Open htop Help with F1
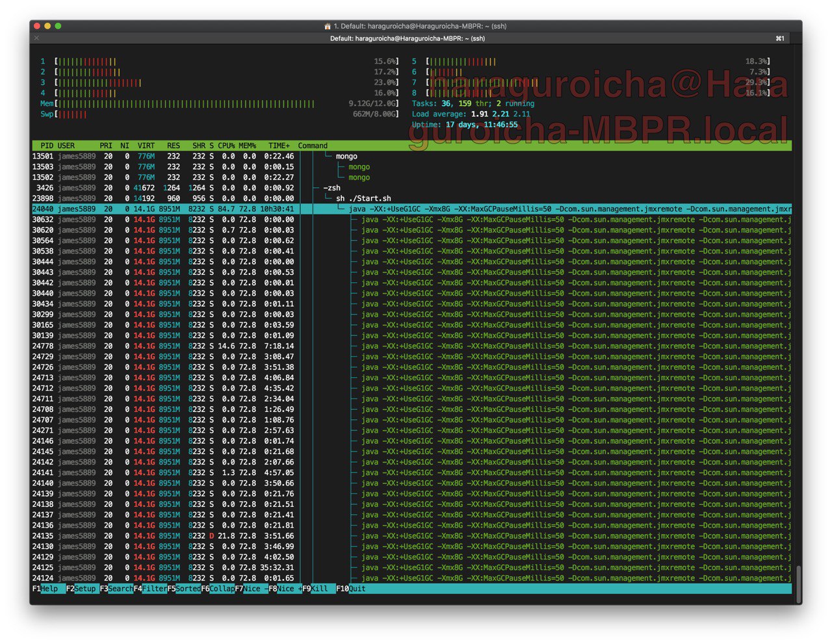The width and height of the screenshot is (832, 644). tap(49, 589)
